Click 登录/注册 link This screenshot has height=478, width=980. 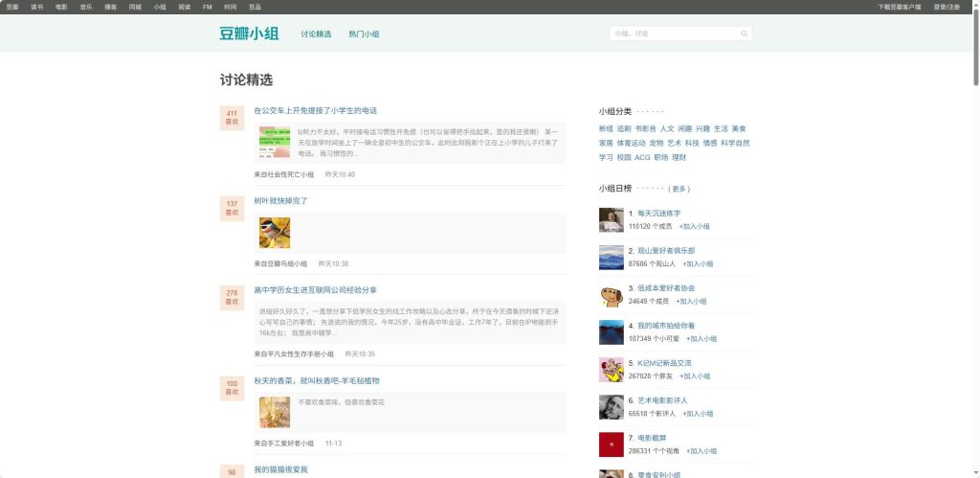[947, 7]
